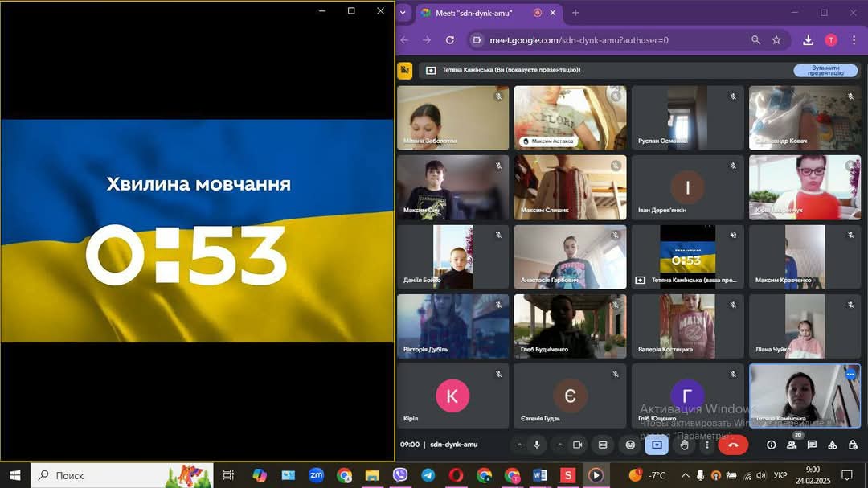Click the 09:00 meeting time text
The image size is (868, 488).
pyautogui.click(x=410, y=445)
